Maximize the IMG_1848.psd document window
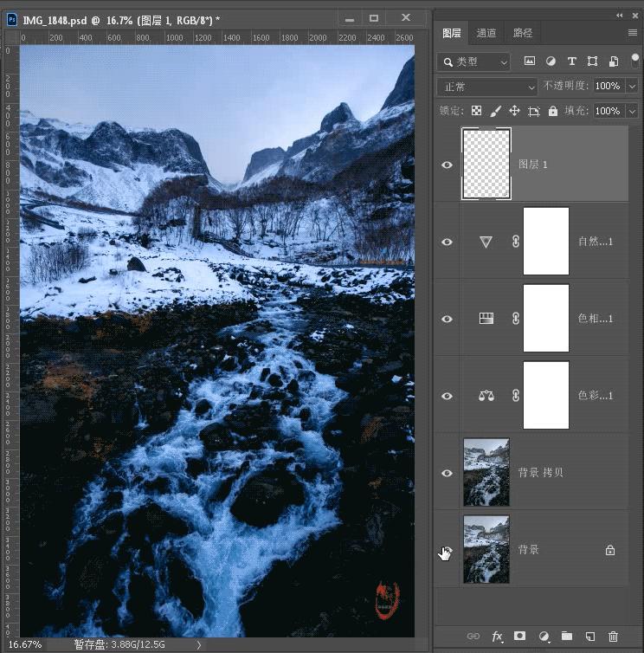 374,18
